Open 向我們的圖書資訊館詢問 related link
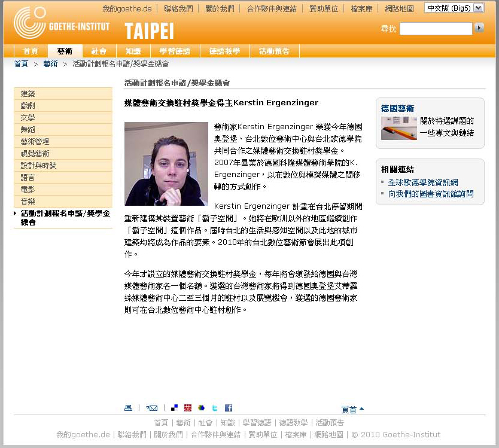The width and height of the screenshot is (499, 448). [431, 194]
